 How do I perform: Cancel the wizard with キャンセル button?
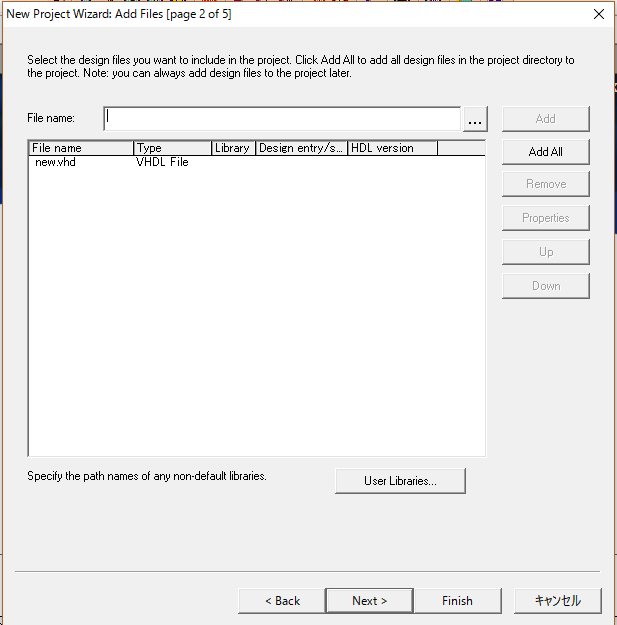558,601
